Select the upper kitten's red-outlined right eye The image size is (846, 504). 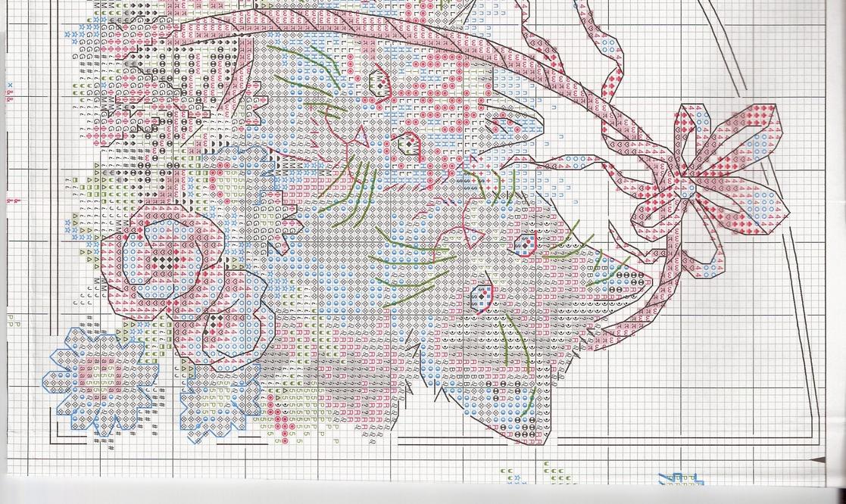pos(410,143)
